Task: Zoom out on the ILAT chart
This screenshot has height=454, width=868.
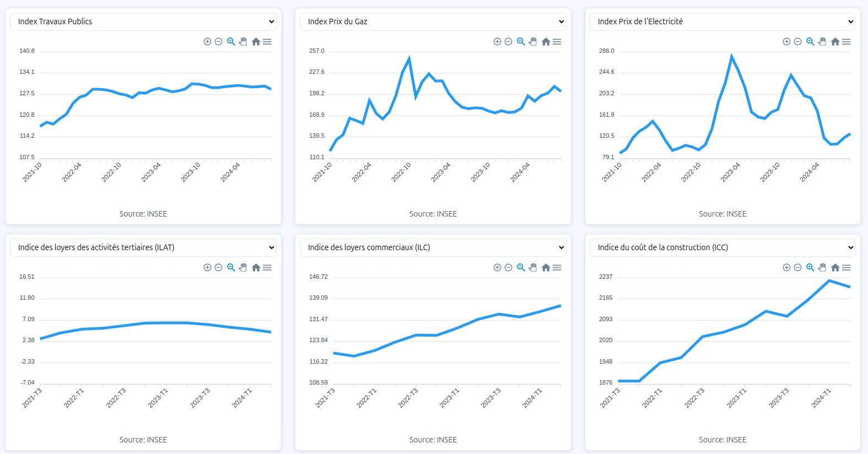Action: [x=218, y=268]
